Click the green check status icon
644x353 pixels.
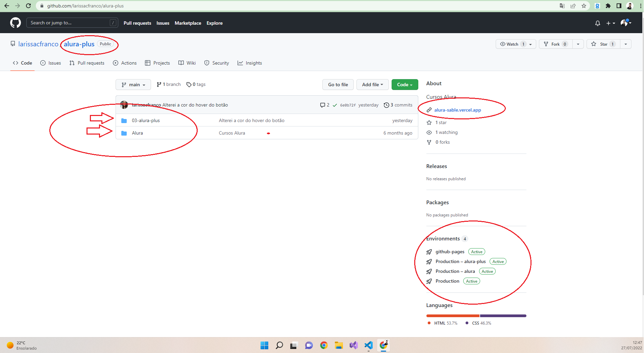[335, 105]
